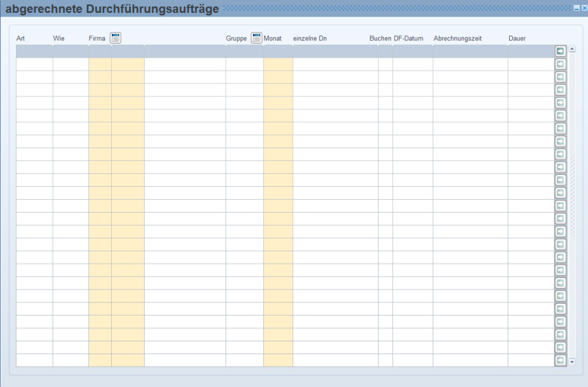Close the abgerechnete Durchführungsaufträge window
This screenshot has height=387, width=588.
(584, 8)
